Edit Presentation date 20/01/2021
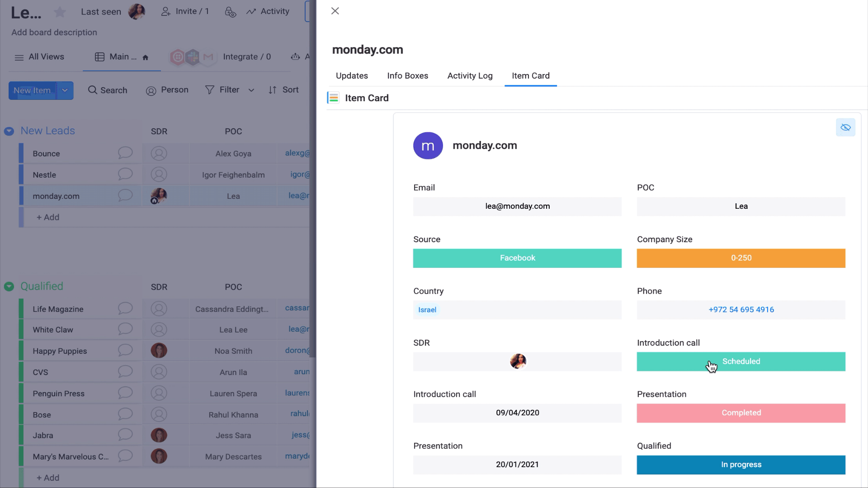Viewport: 868px width, 488px height. click(x=517, y=465)
